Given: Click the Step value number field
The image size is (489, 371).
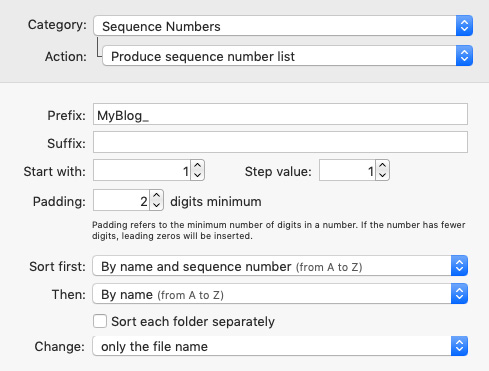Looking at the screenshot, I should click(x=347, y=170).
